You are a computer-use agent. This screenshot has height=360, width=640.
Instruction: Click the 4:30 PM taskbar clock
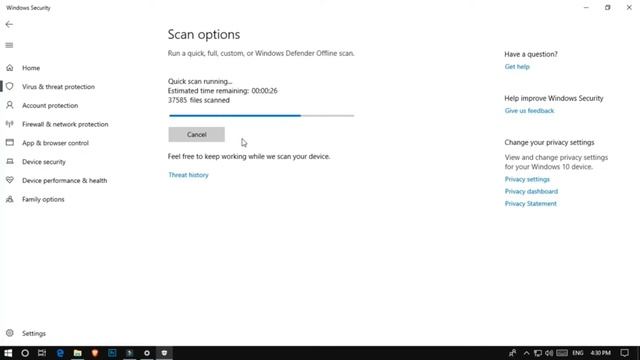point(600,353)
